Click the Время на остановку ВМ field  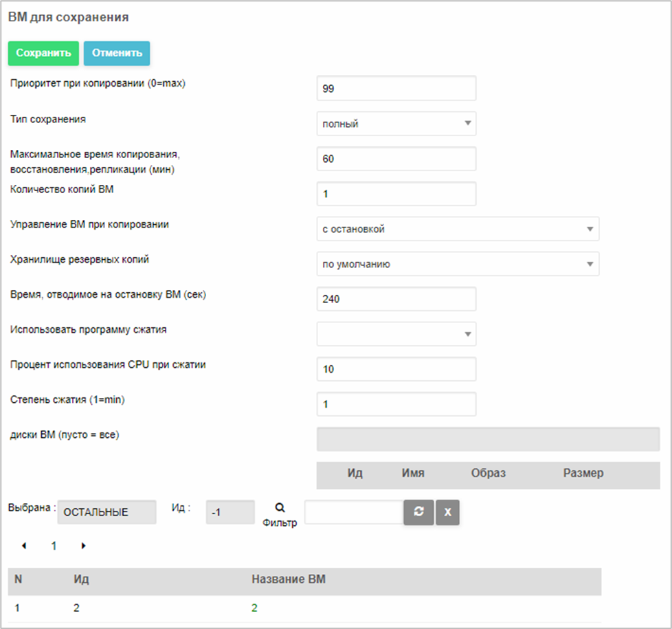coord(396,299)
